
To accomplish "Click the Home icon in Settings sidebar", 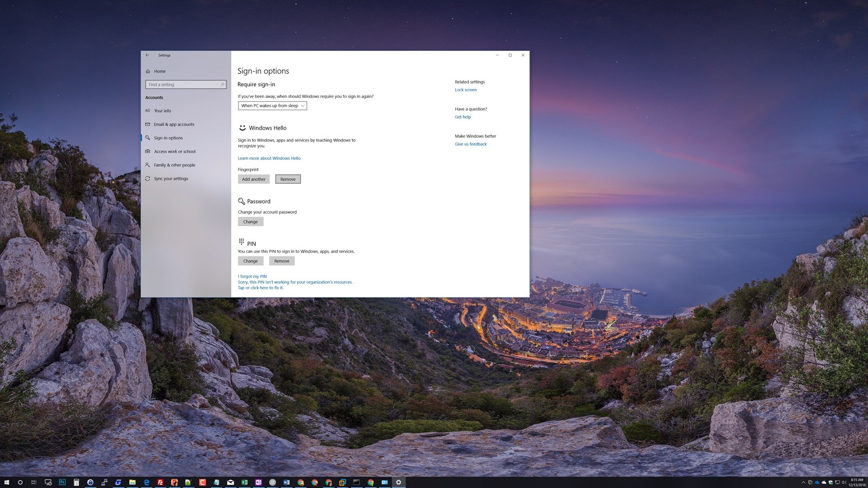I will [x=159, y=71].
